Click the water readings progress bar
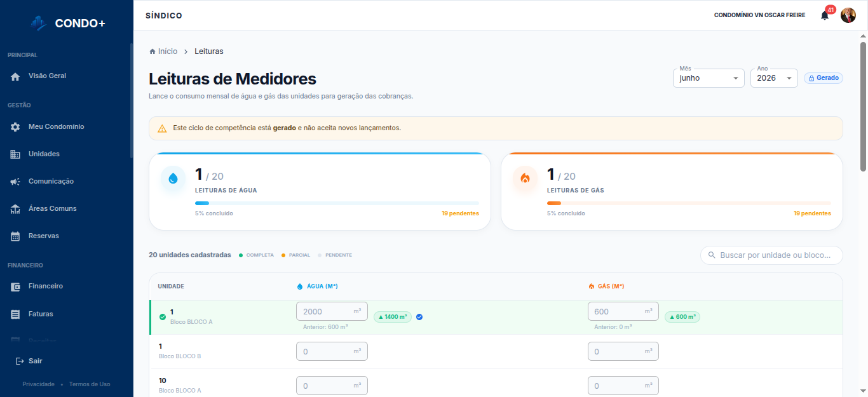This screenshot has width=868, height=397. 337,203
